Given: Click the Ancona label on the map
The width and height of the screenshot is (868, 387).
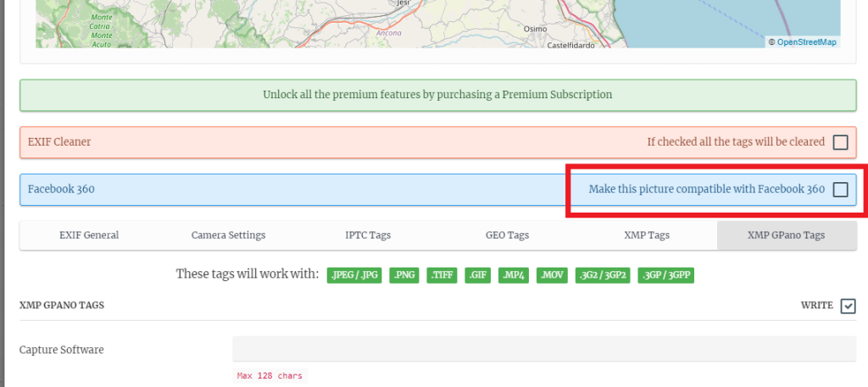Looking at the screenshot, I should pos(388,33).
